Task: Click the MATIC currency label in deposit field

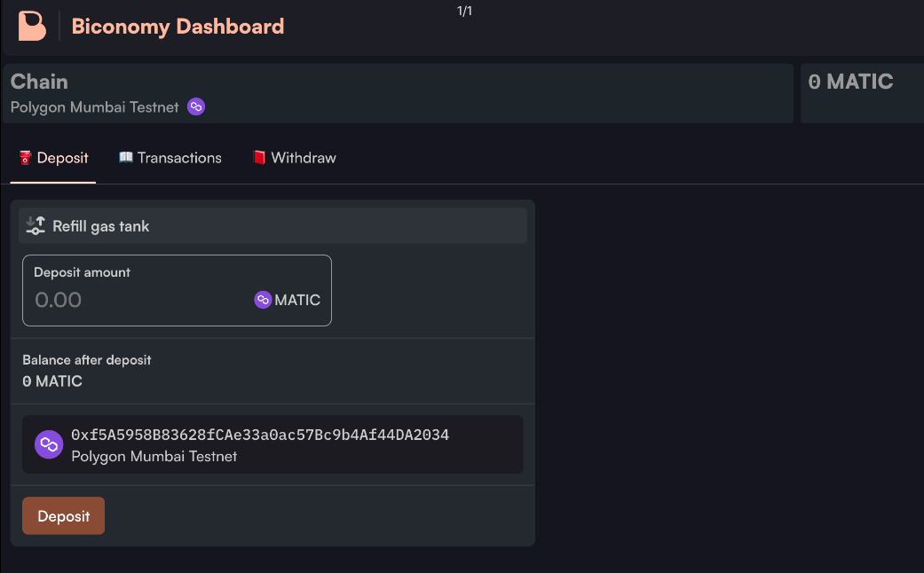Action: point(297,300)
